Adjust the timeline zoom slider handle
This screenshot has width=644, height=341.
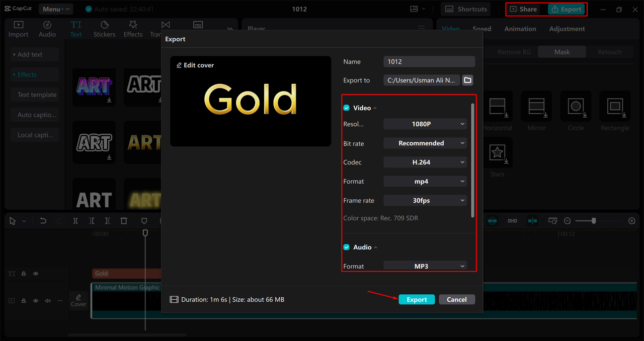pyautogui.click(x=594, y=221)
